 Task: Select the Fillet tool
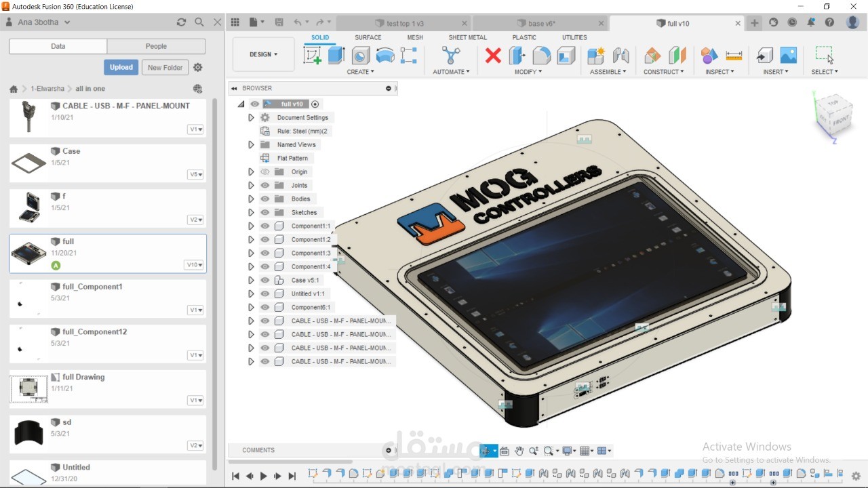pyautogui.click(x=542, y=56)
